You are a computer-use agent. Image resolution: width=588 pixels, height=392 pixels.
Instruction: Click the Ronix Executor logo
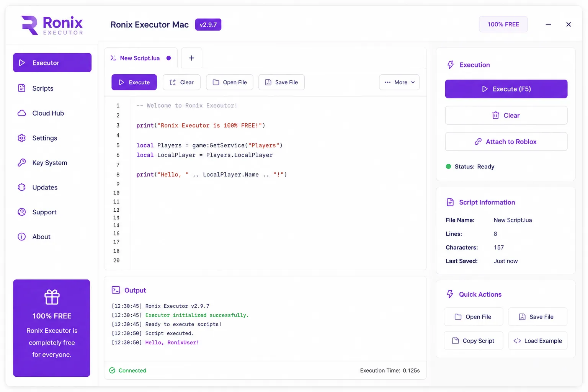point(52,25)
